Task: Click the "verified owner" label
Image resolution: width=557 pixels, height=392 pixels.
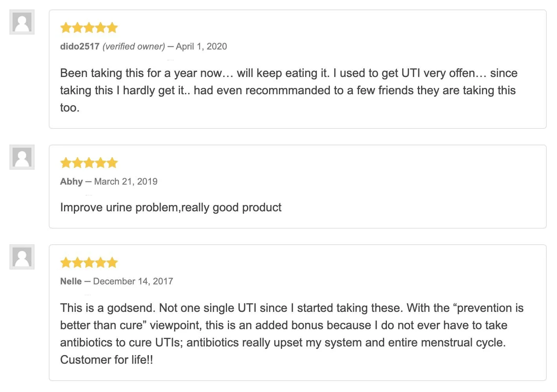Action: [134, 46]
